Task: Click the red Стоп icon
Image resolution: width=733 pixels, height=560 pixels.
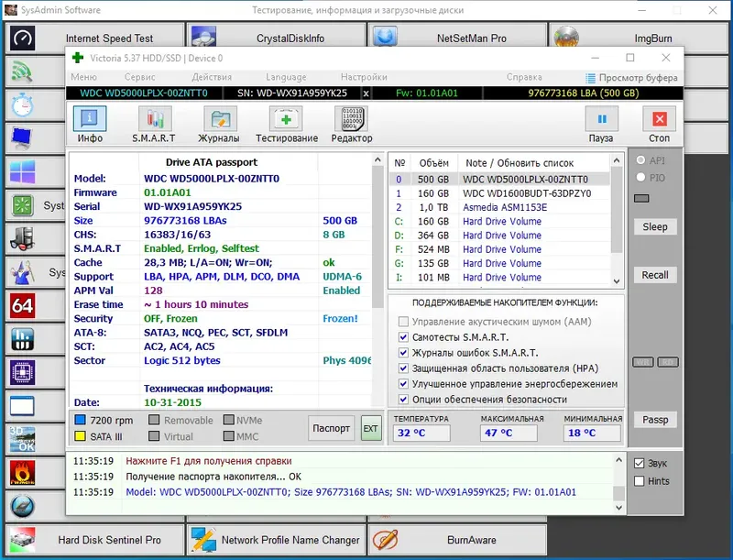Action: pyautogui.click(x=660, y=119)
